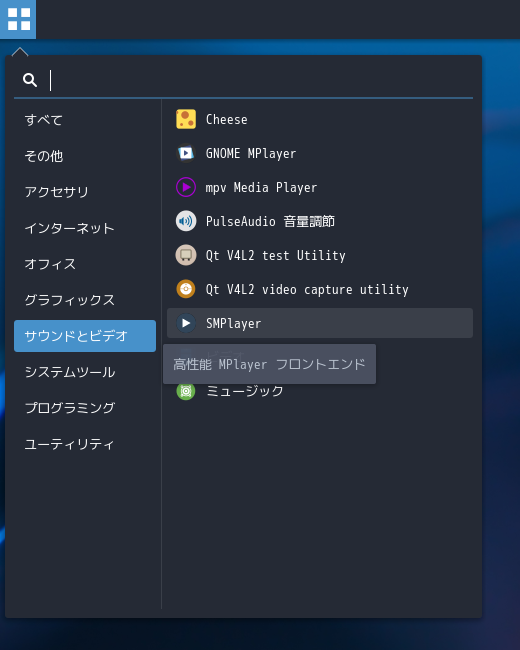Viewport: 520px width, 650px height.
Task: Click the application launcher grid button
Action: [x=18, y=19]
